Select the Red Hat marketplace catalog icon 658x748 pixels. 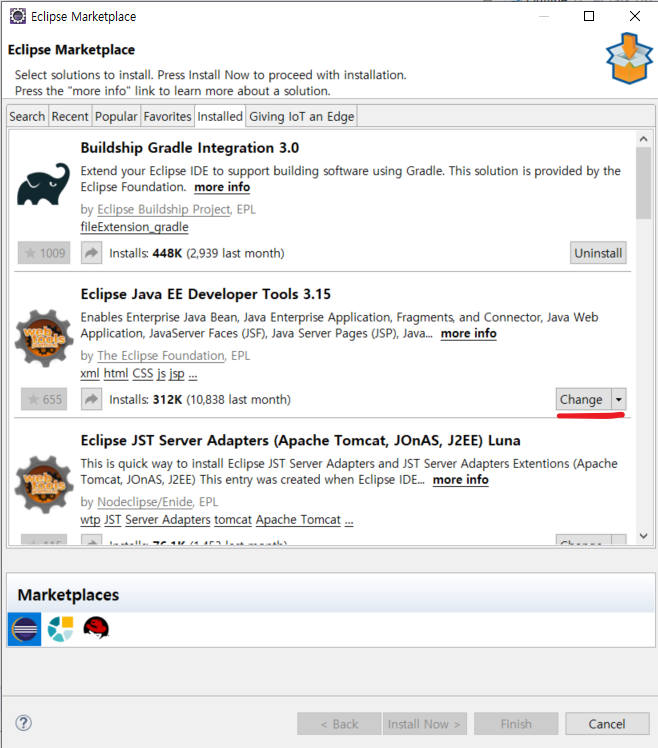(x=96, y=628)
